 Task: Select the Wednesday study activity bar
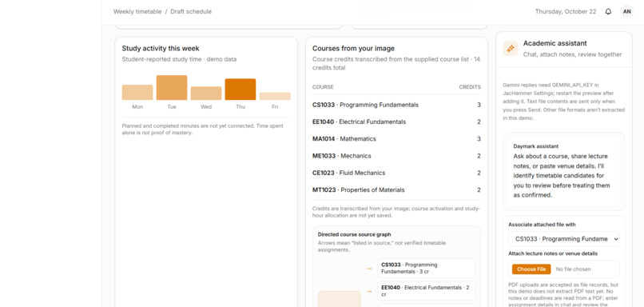tap(206, 94)
